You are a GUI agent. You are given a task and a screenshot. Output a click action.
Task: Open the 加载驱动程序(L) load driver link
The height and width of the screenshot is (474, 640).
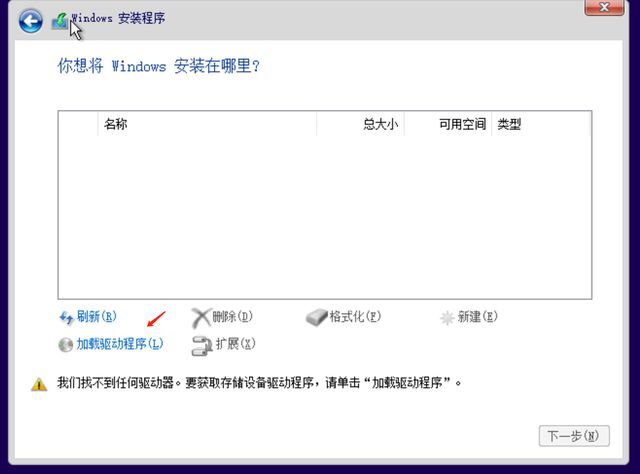pos(119,344)
